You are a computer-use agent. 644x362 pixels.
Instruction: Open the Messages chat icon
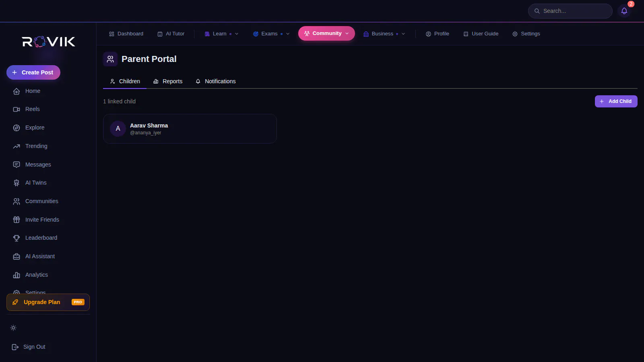click(17, 165)
